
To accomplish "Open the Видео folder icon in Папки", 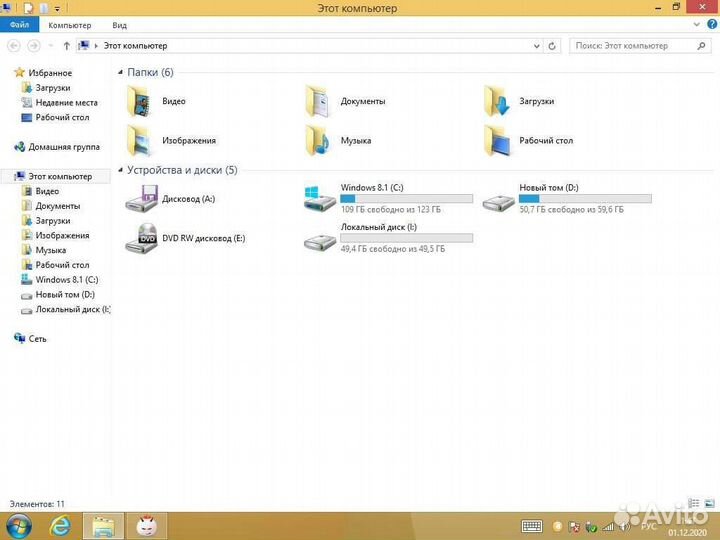I will [138, 101].
